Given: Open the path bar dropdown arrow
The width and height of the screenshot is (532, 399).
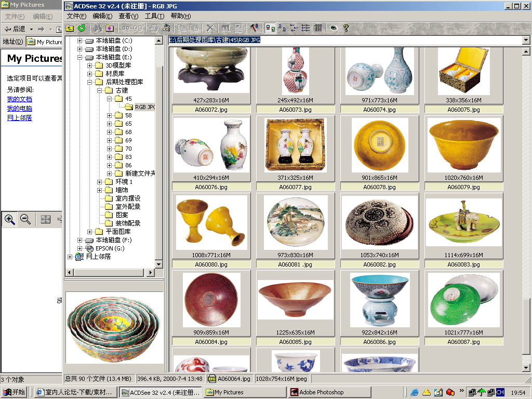Looking at the screenshot, I should coord(526,40).
